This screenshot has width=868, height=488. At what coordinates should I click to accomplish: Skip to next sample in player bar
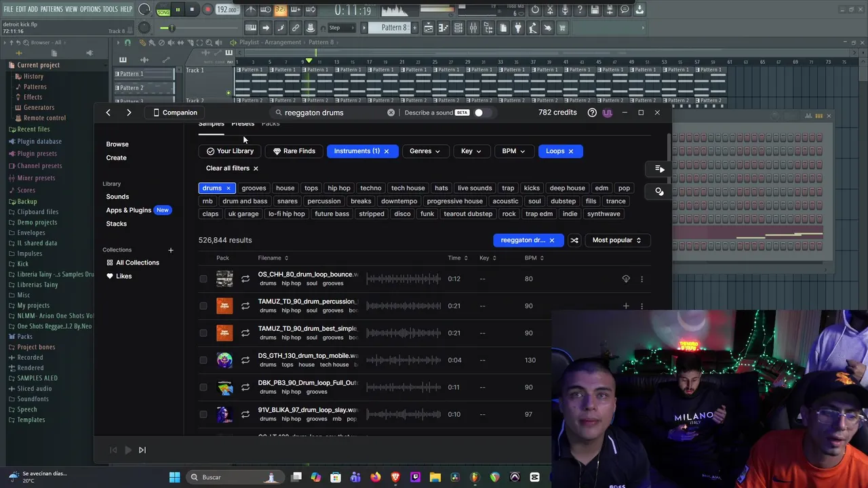click(142, 450)
